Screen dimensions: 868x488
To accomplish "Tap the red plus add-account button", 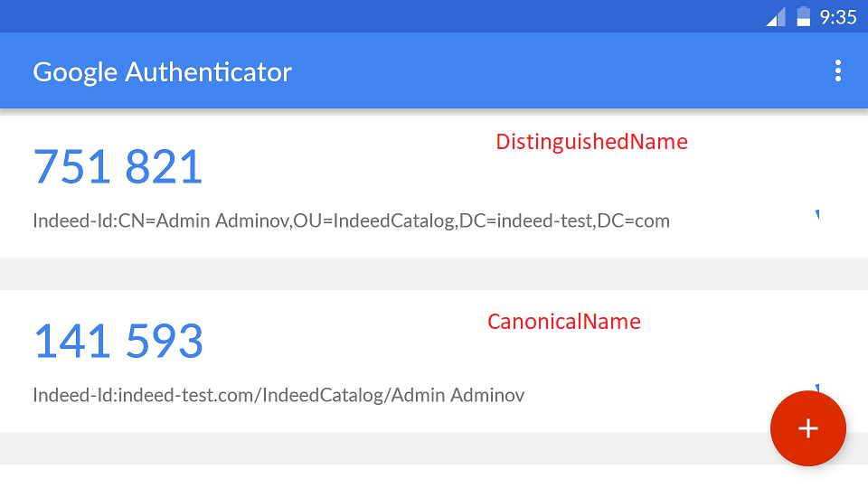I will (x=807, y=428).
